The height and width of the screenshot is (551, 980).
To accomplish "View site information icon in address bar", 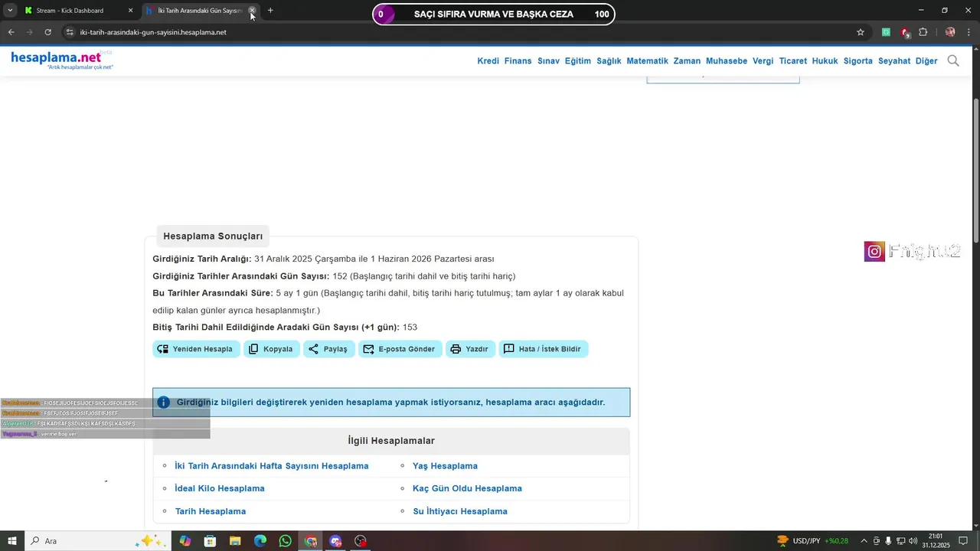I will click(69, 32).
